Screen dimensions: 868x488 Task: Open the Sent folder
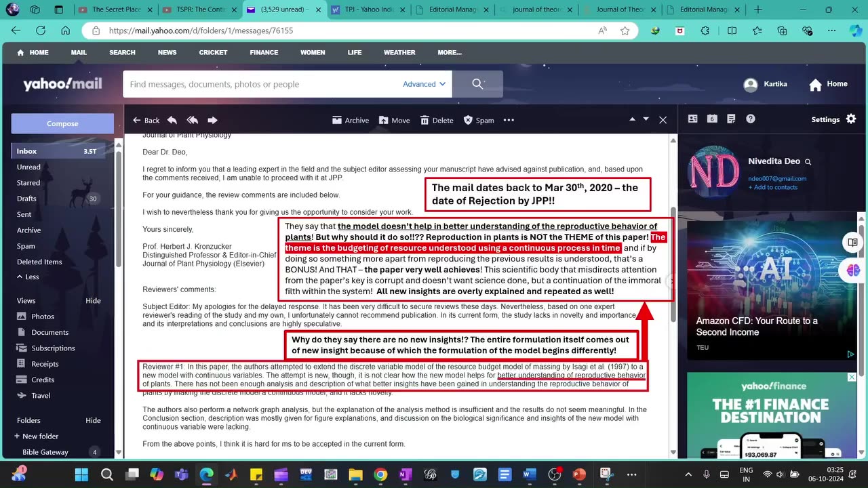[x=24, y=214]
